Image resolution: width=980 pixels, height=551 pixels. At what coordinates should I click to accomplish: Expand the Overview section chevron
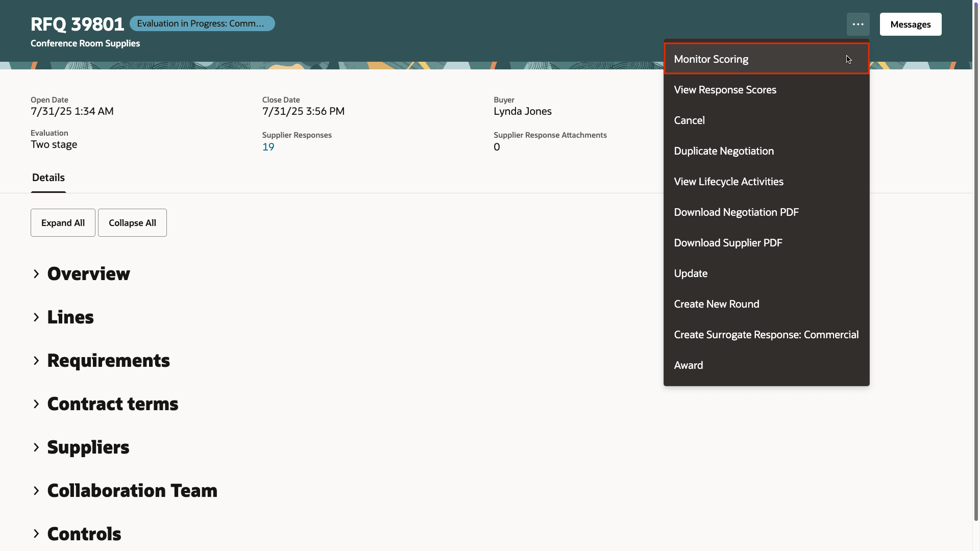36,274
